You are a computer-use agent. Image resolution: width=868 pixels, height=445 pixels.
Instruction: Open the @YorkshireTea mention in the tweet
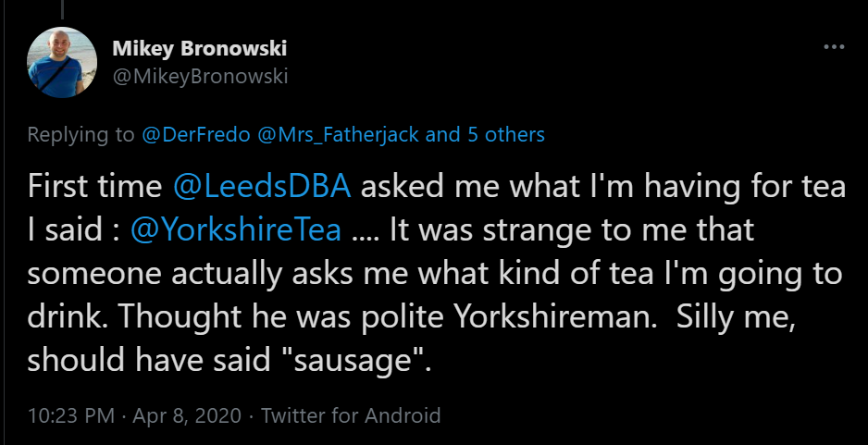pyautogui.click(x=236, y=229)
